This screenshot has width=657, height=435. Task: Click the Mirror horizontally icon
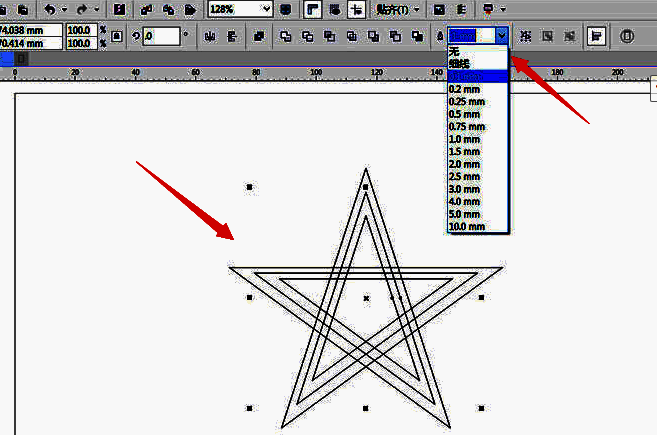tap(210, 36)
